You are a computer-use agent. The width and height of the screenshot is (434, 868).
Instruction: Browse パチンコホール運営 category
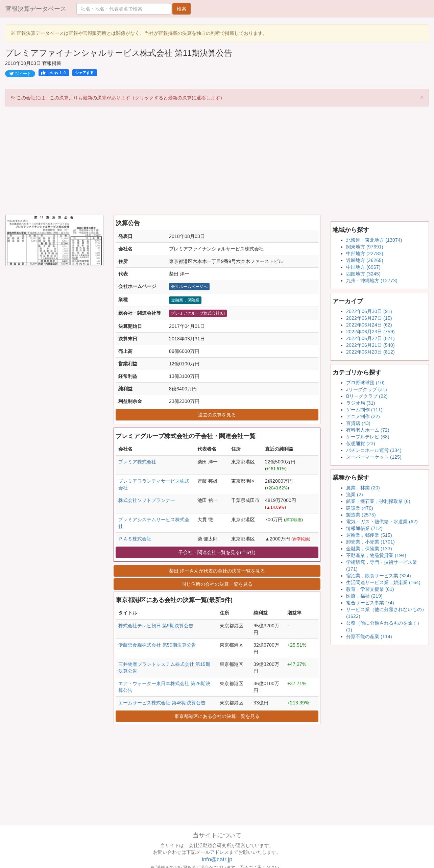[374, 450]
